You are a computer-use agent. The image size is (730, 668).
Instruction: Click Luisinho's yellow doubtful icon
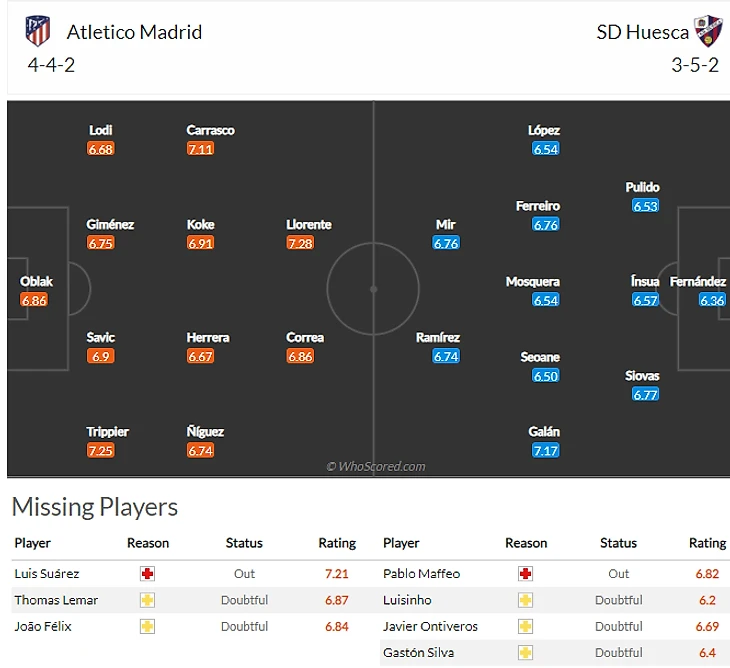point(526,600)
